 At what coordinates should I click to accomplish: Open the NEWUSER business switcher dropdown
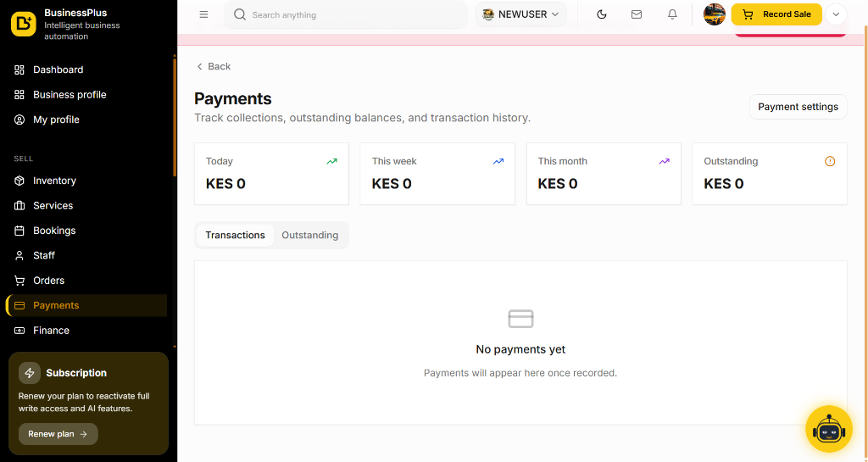pyautogui.click(x=521, y=14)
